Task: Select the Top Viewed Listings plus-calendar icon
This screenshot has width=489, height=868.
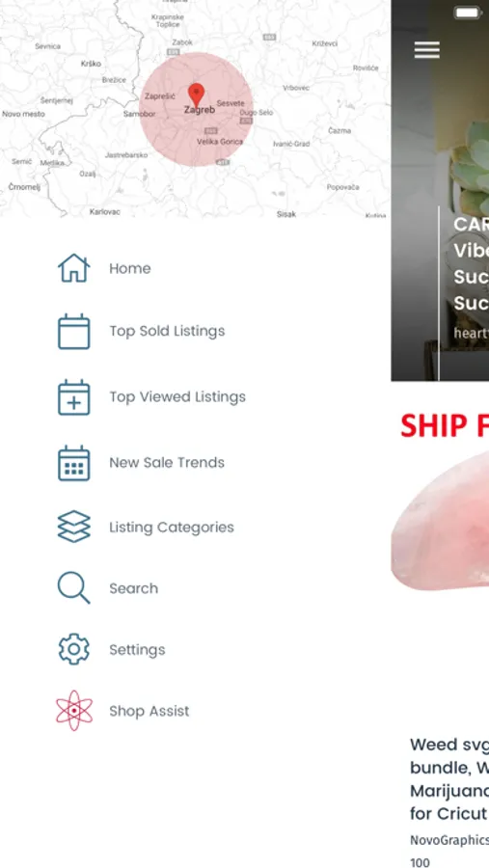Action: click(x=74, y=397)
